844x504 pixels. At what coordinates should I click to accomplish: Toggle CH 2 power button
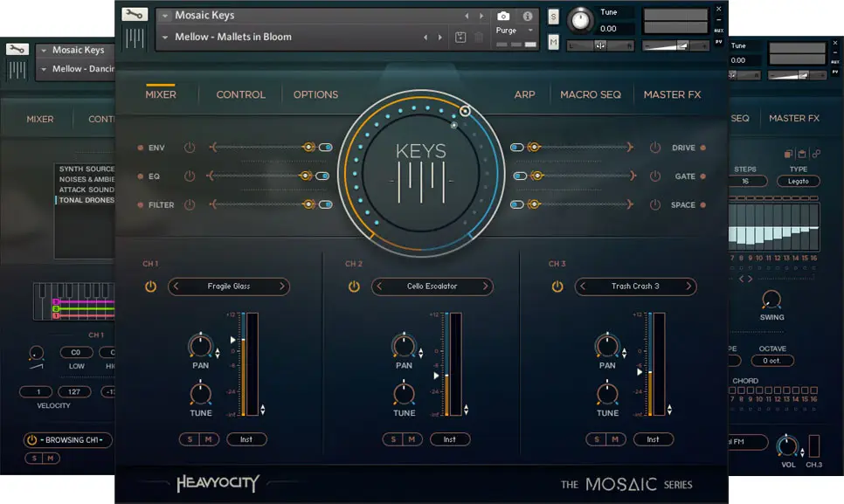(354, 287)
